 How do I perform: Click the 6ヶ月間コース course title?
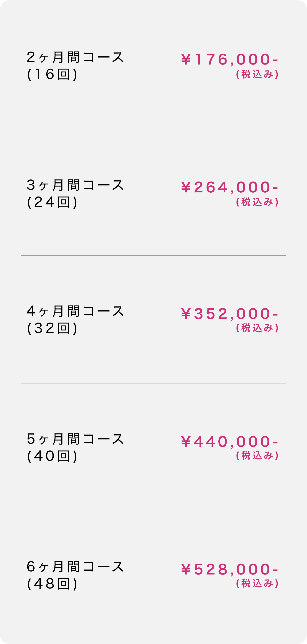[75, 567]
